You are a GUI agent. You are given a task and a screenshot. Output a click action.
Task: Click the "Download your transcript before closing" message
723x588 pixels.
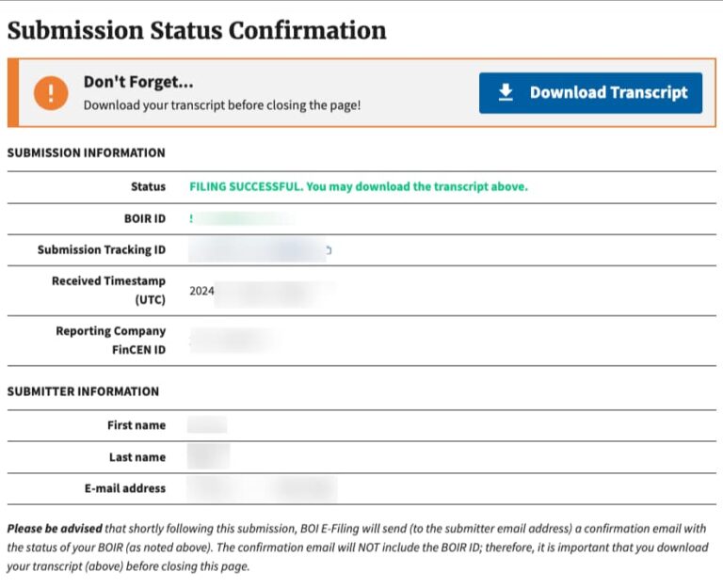coord(221,105)
